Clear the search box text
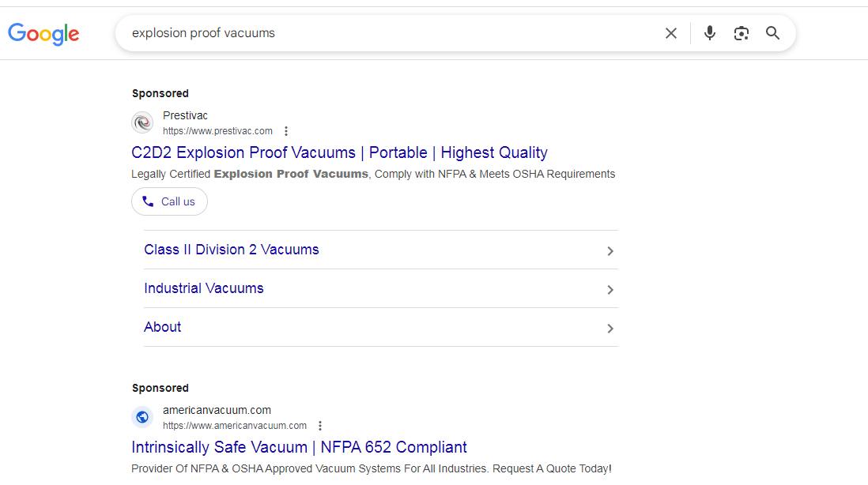The image size is (868, 485). [x=671, y=33]
